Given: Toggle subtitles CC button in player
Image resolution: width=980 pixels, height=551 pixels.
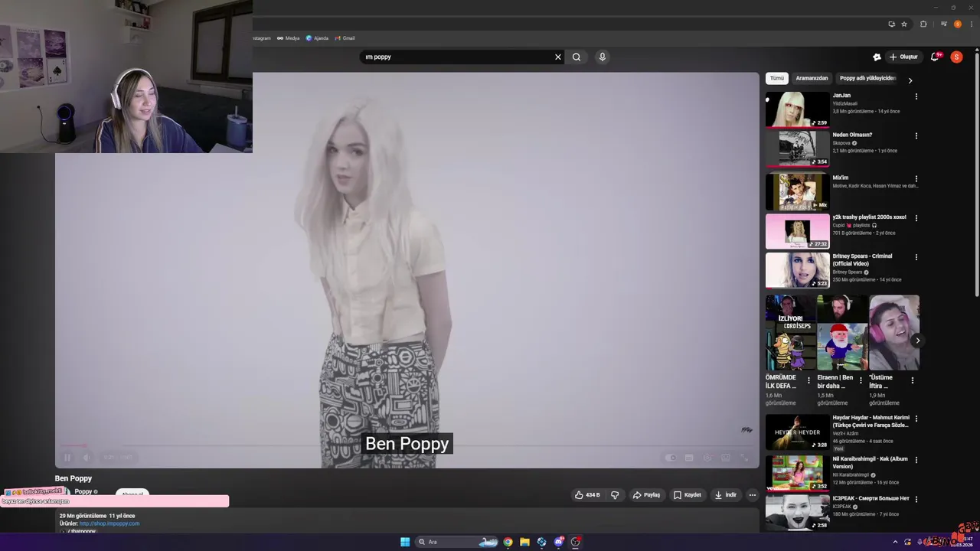Looking at the screenshot, I should click(689, 458).
